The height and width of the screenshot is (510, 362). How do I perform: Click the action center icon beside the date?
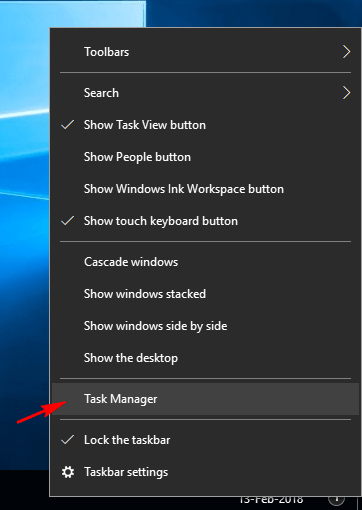pos(336,500)
